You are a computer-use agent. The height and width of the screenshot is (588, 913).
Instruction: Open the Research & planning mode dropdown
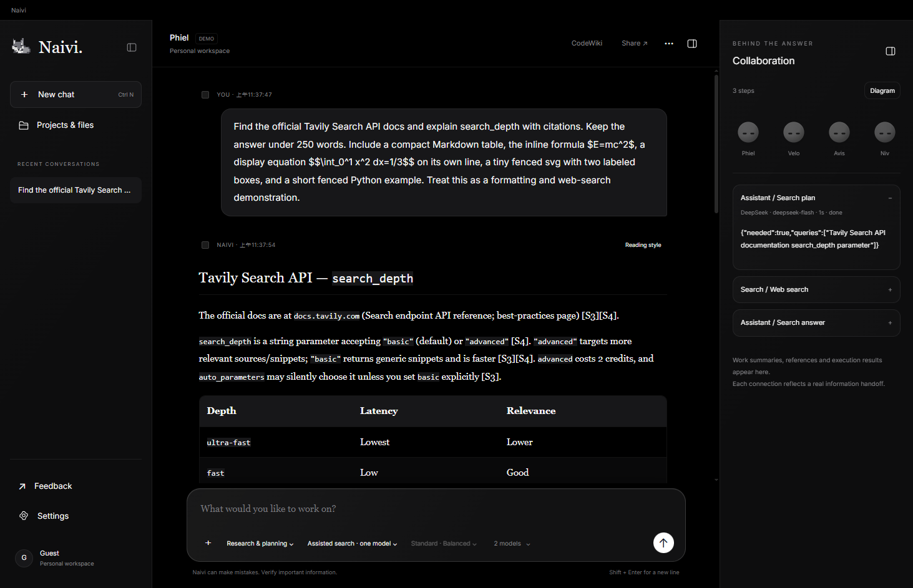pyautogui.click(x=260, y=544)
